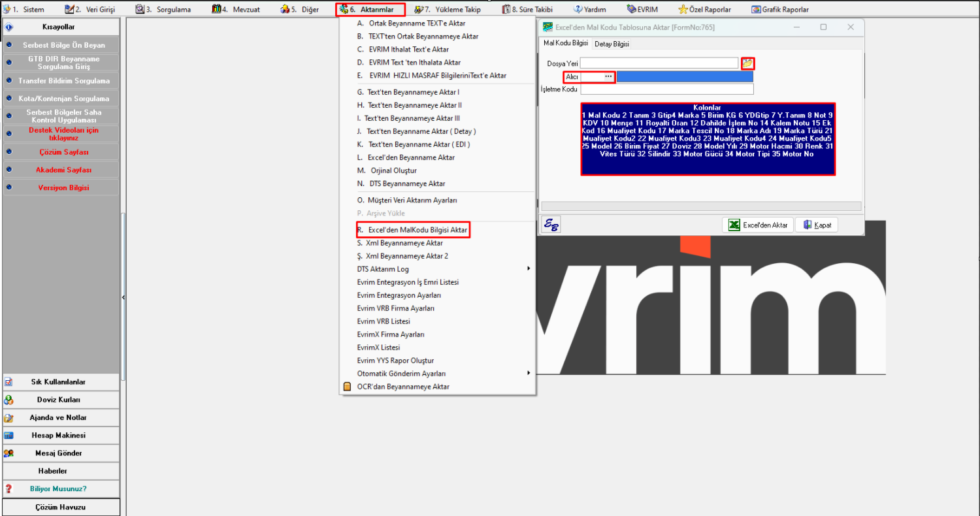Click the Transfer Bildirim Sorgulama shortcut
The image size is (980, 516).
pyautogui.click(x=61, y=81)
